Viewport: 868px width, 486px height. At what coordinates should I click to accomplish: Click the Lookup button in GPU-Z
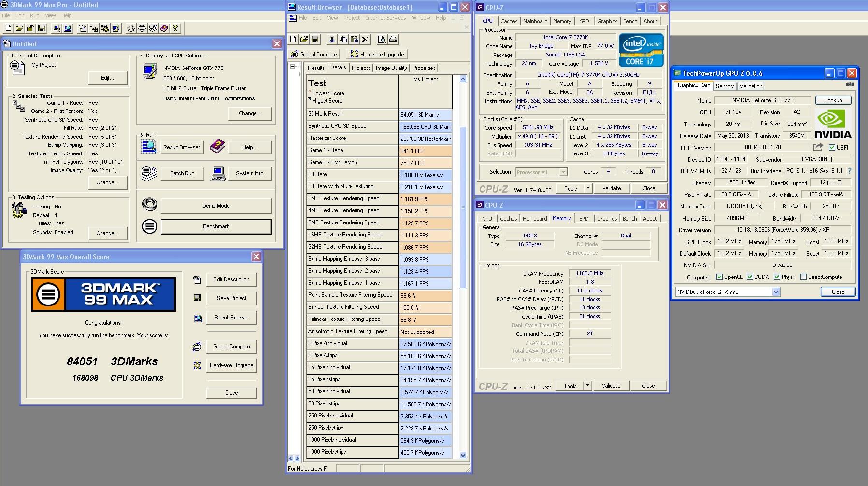(x=833, y=100)
